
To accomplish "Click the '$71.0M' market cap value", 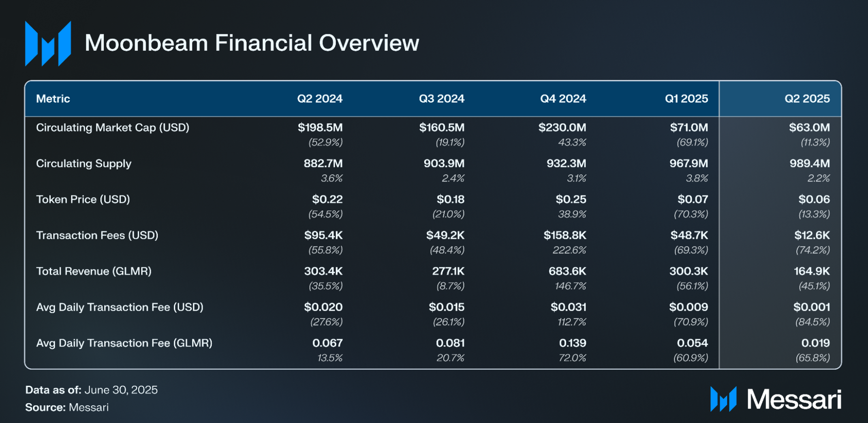I will tap(689, 128).
